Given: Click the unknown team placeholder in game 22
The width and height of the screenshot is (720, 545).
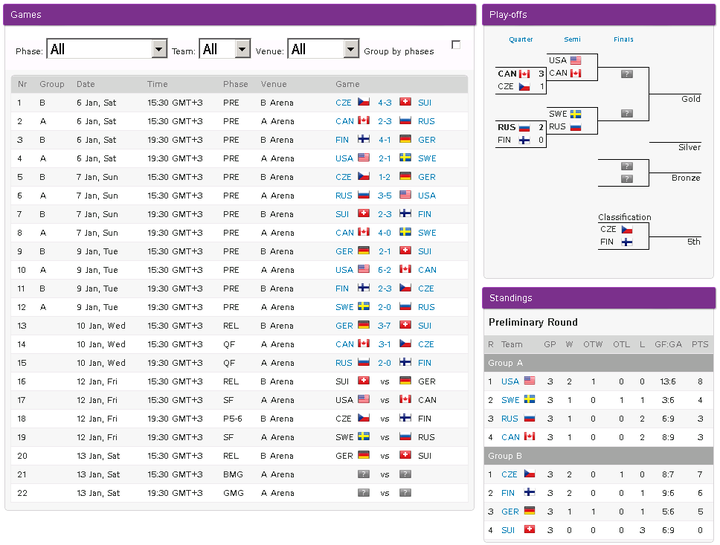Looking at the screenshot, I should [364, 493].
